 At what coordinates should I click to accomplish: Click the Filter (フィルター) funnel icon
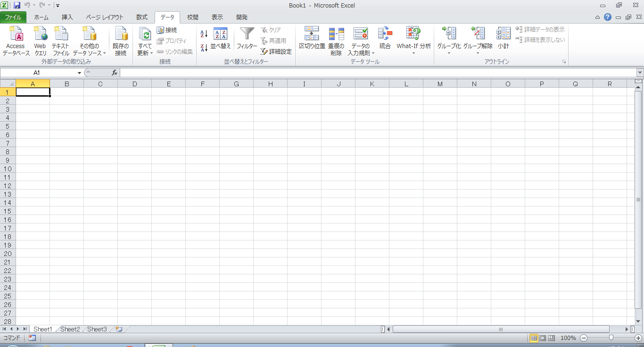click(x=247, y=34)
